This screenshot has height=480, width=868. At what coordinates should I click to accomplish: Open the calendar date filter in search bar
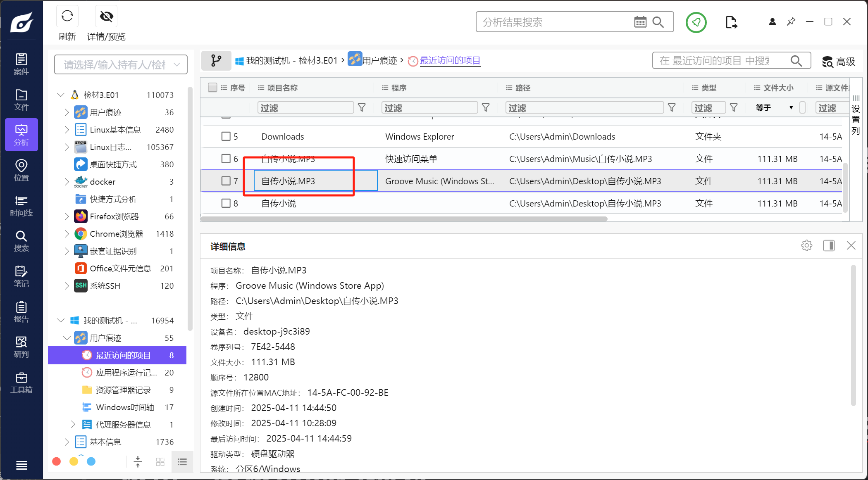(x=640, y=22)
